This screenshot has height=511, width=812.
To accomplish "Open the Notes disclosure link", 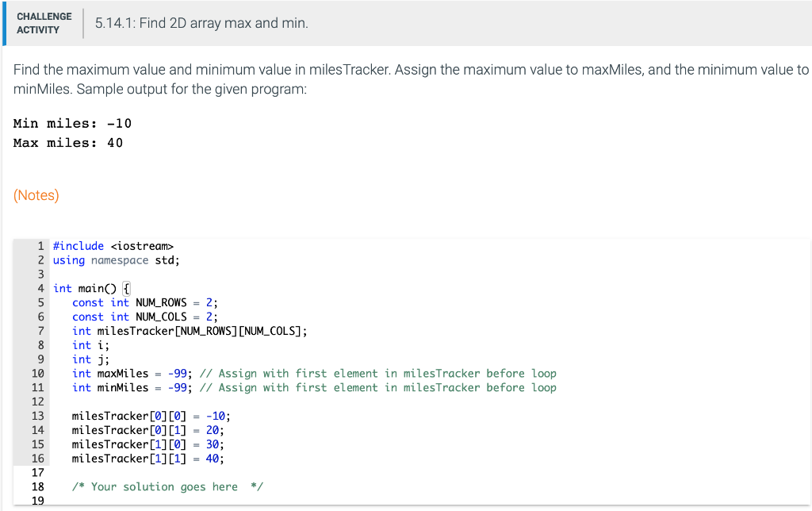I will click(x=36, y=194).
